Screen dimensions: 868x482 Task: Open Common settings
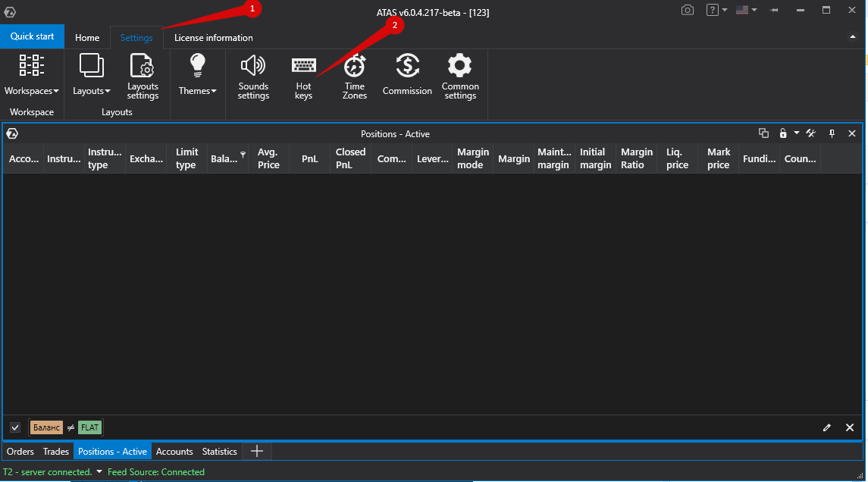460,75
